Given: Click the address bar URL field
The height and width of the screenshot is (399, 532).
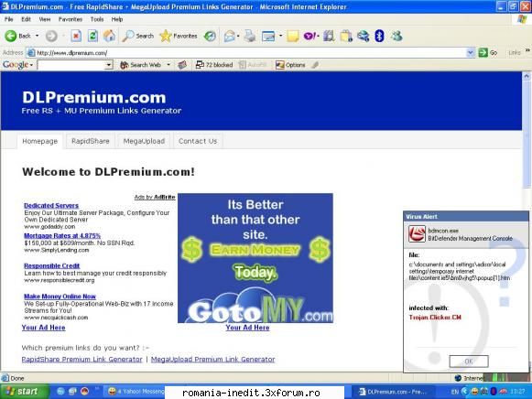Looking at the screenshot, I should click(251, 52).
